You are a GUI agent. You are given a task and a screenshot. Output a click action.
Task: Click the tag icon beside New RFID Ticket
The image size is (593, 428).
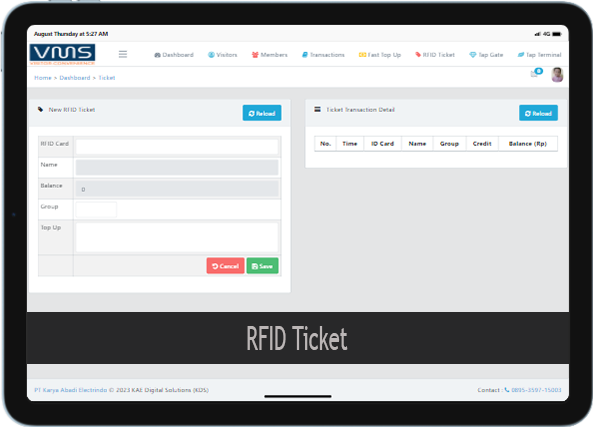pos(40,110)
